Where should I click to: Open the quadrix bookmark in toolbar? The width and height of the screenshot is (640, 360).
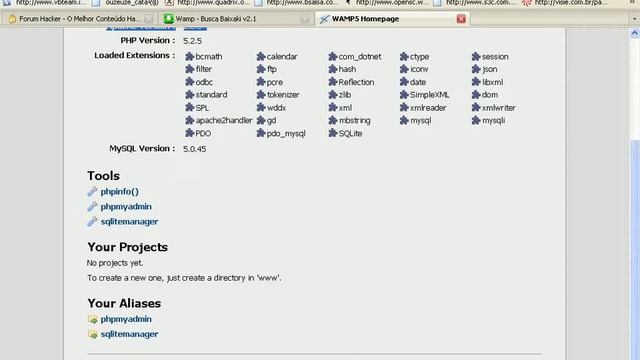[207, 3]
